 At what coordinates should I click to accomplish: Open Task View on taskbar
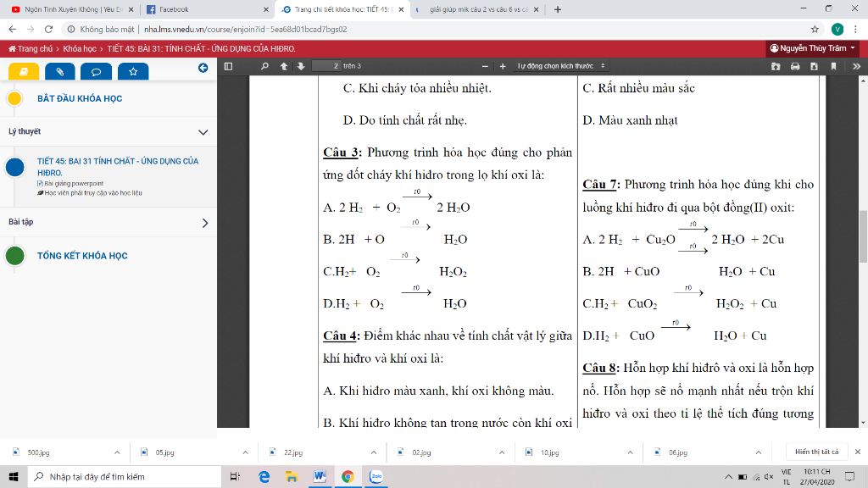(x=235, y=476)
